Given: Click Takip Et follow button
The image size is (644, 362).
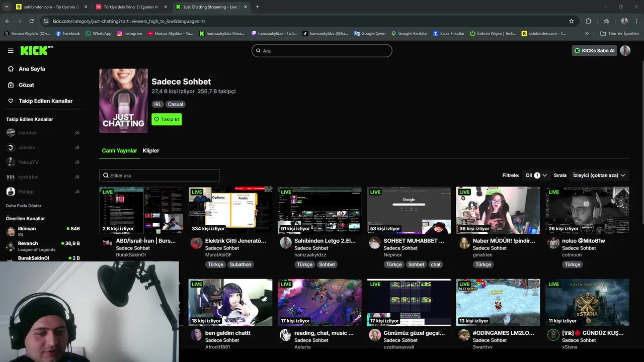Looking at the screenshot, I should coord(167,120).
